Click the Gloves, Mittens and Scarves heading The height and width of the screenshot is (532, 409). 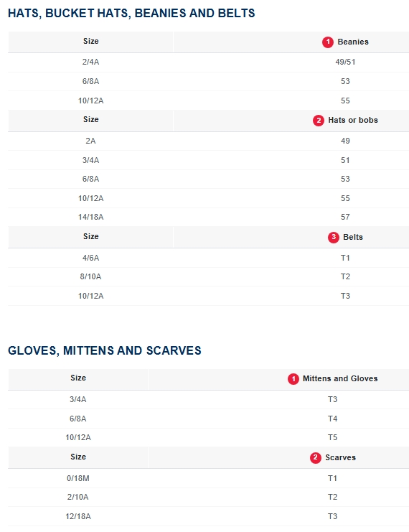tap(105, 350)
